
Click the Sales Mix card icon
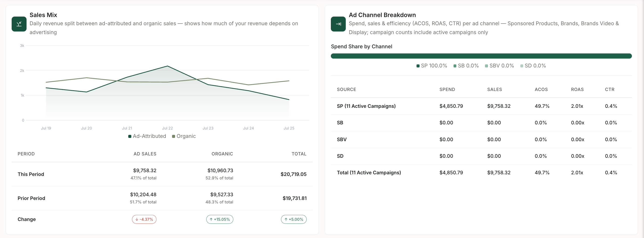19,24
